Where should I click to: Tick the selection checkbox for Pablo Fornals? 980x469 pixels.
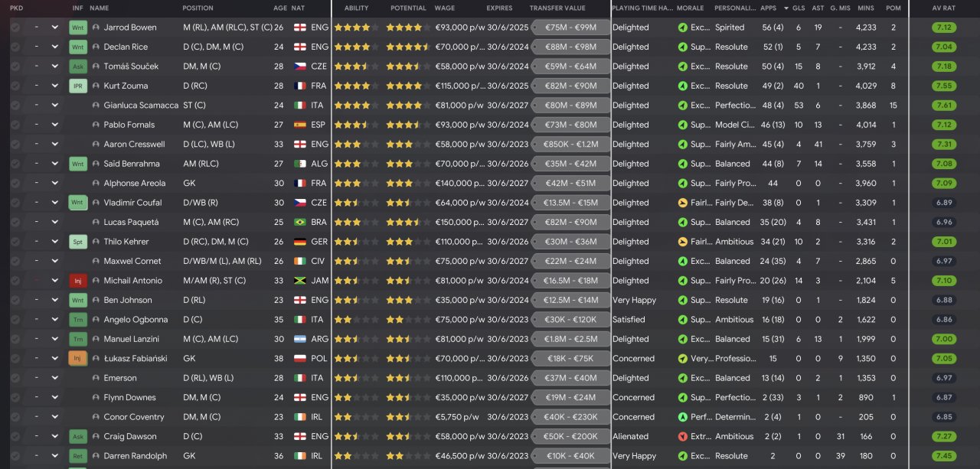15,125
